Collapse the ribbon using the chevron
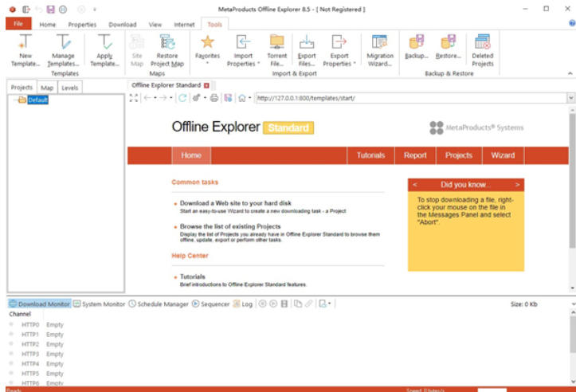The image size is (576, 392). click(x=570, y=73)
